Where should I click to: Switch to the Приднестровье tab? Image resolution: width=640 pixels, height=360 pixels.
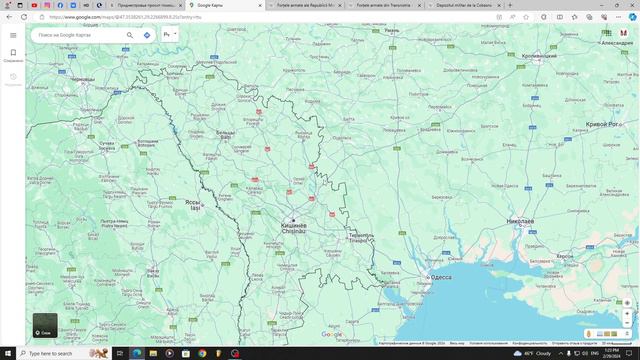tap(146, 5)
